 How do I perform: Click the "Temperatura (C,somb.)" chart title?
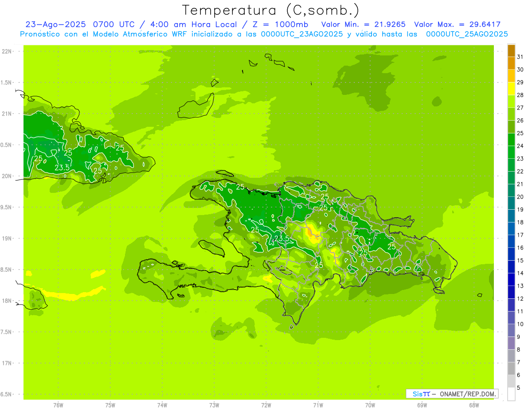pyautogui.click(x=270, y=10)
